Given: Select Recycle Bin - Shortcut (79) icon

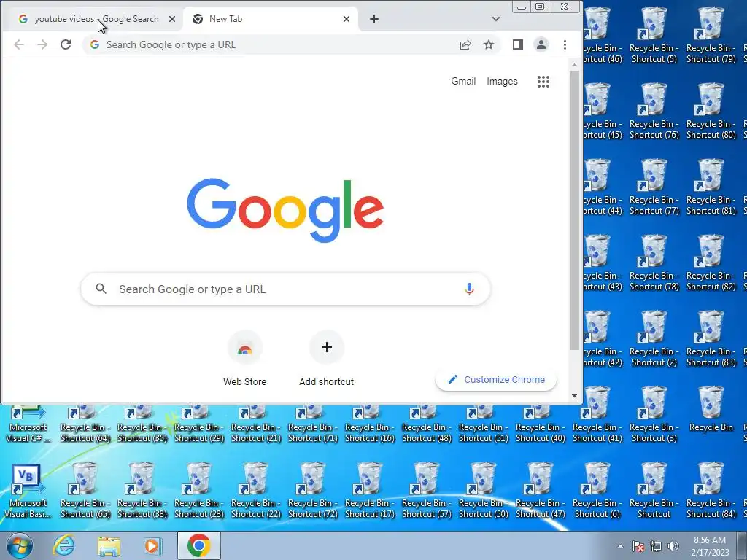Looking at the screenshot, I should pyautogui.click(x=711, y=36).
